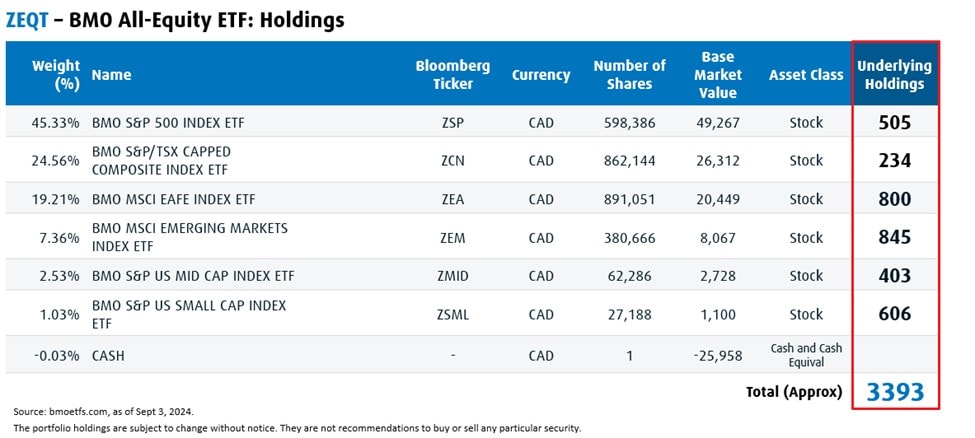The width and height of the screenshot is (975, 438).
Task: Click the Asset Class column header
Action: [x=806, y=75]
